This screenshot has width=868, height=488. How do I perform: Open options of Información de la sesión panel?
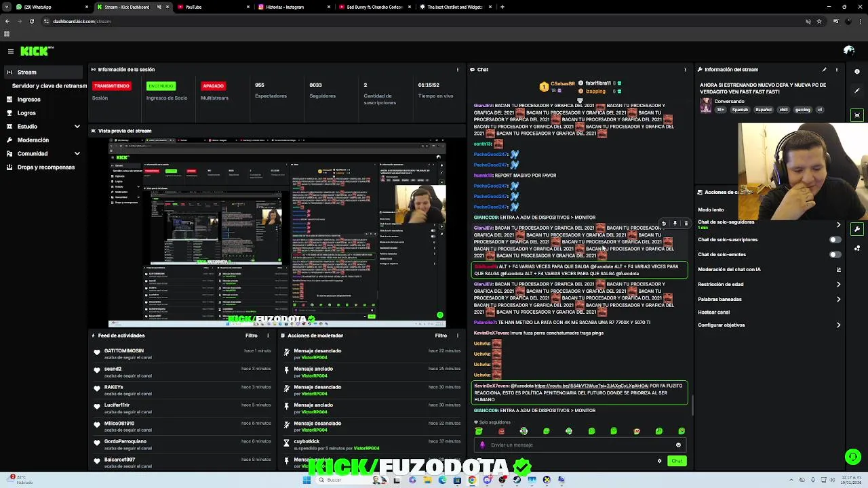click(x=458, y=69)
